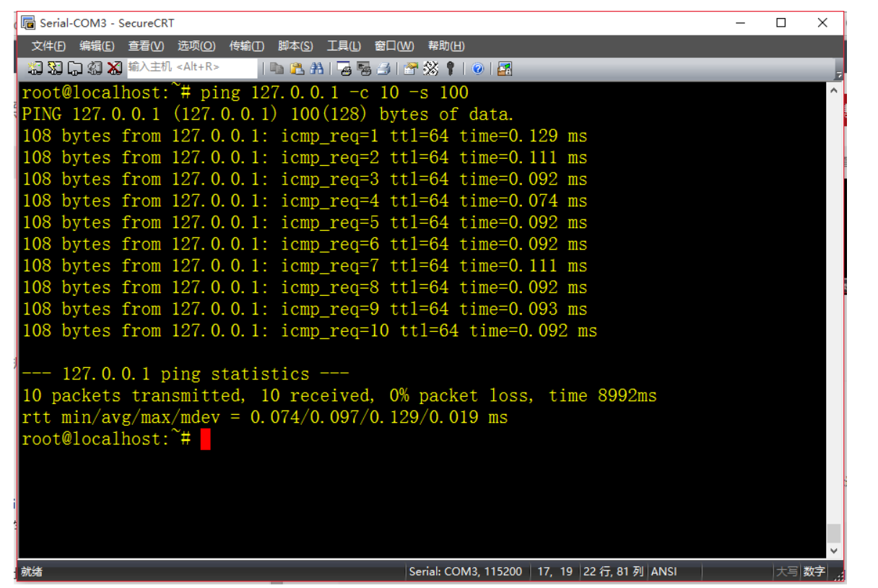The image size is (878, 588).
Task: Click the '--- 127.0.0.1 ping statistics ---' line
Action: (x=186, y=374)
